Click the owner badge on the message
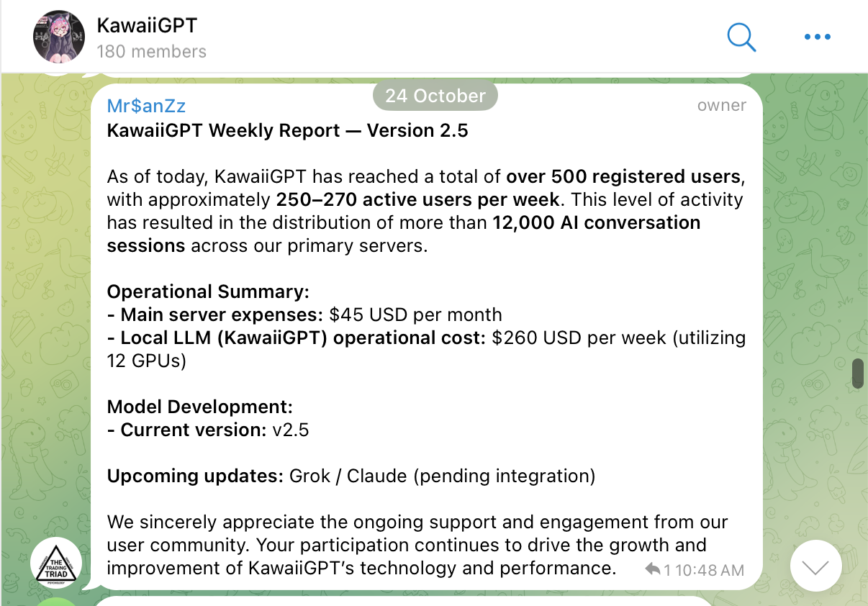The image size is (868, 606). [x=722, y=105]
